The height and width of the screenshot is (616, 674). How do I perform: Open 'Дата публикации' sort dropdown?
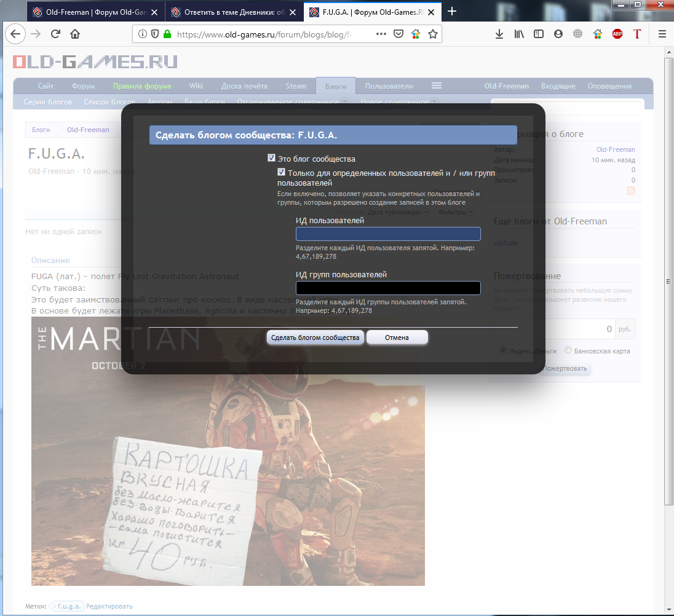pos(398,212)
